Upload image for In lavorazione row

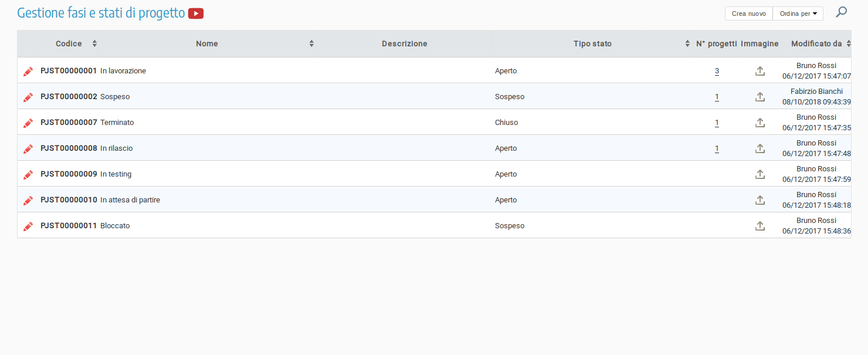coord(759,71)
